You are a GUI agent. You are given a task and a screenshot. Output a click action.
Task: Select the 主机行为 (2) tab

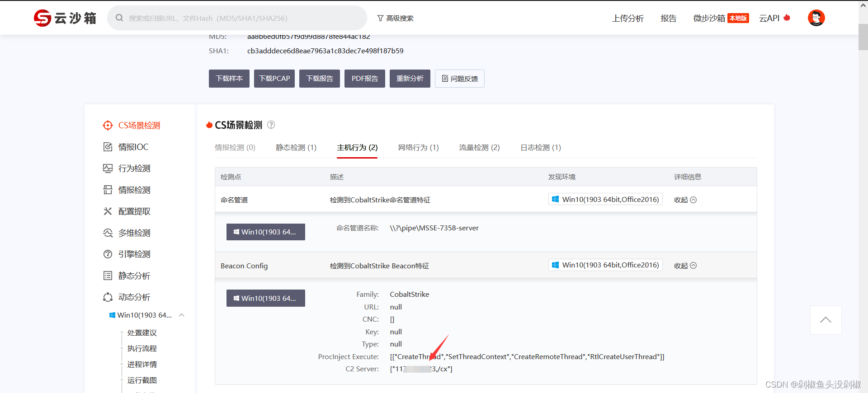[x=357, y=148]
